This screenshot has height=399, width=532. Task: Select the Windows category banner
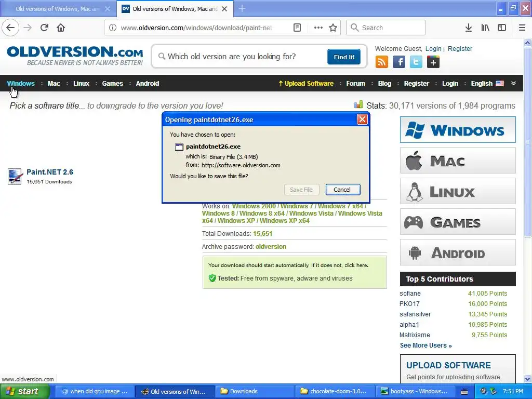(x=458, y=129)
